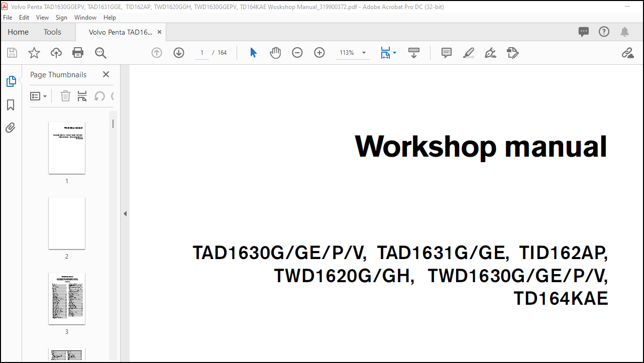Screen dimensions: 644x363
Task: Open the notifications bell
Action: pos(624,32)
